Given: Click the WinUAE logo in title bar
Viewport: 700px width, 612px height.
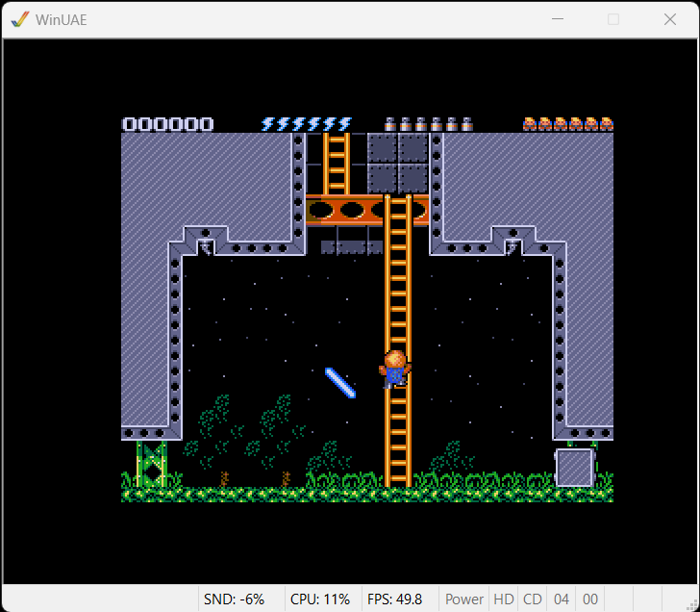Looking at the screenshot, I should [x=19, y=19].
